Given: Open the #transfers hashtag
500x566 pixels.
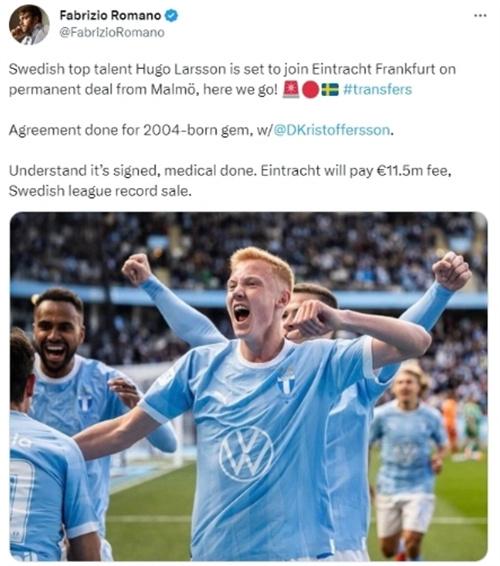Looking at the screenshot, I should 378,89.
